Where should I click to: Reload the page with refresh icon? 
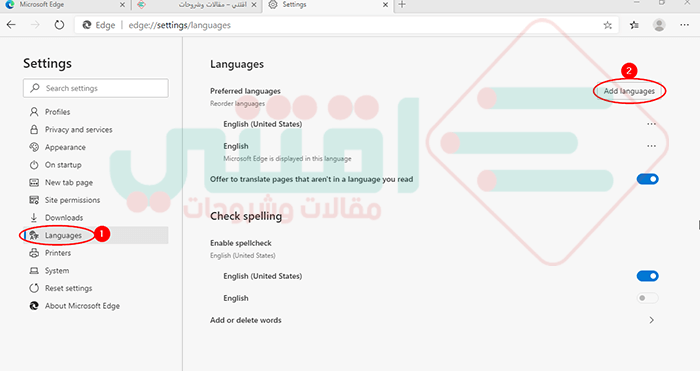coord(59,25)
